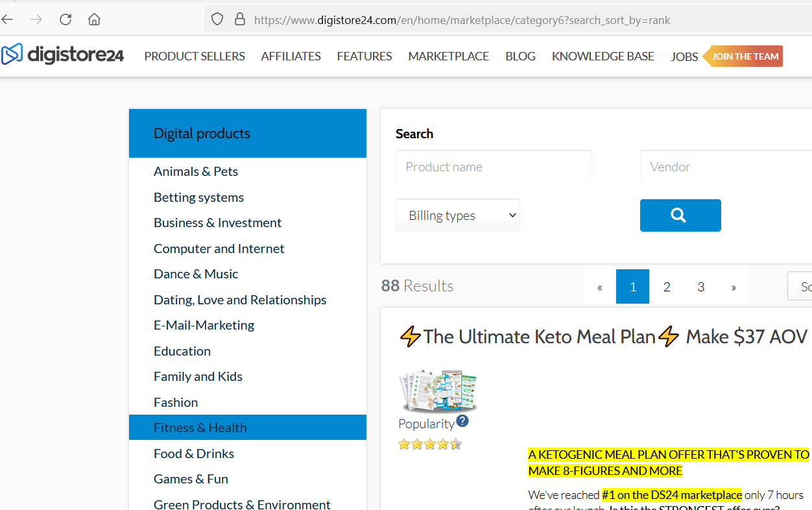812x510 pixels.
Task: Click the Digital products sidebar header
Action: [248, 133]
